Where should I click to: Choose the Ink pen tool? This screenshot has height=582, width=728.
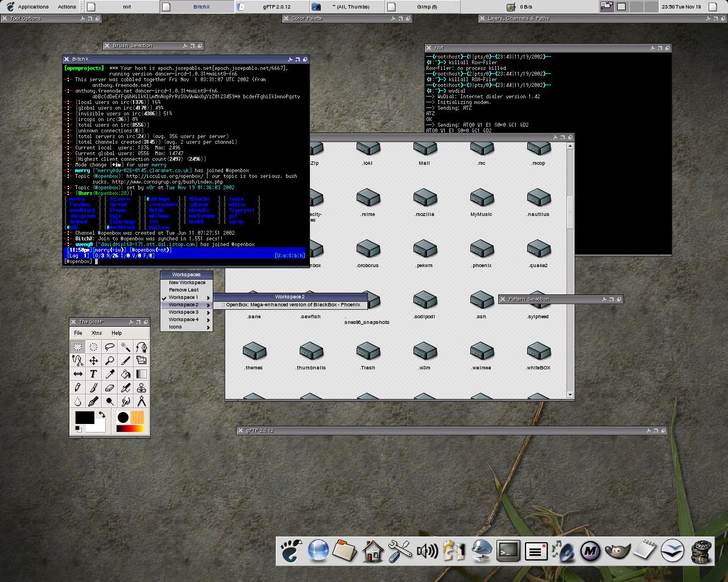tap(94, 401)
